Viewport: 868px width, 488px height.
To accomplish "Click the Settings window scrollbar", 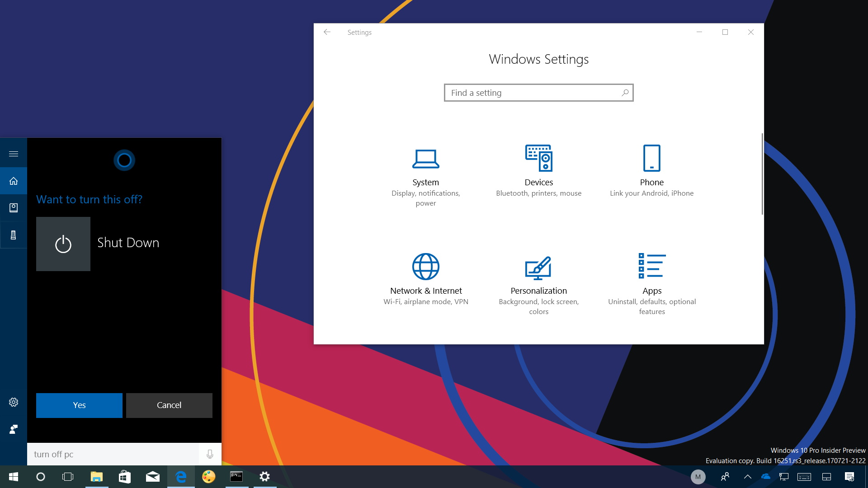I will 762,174.
